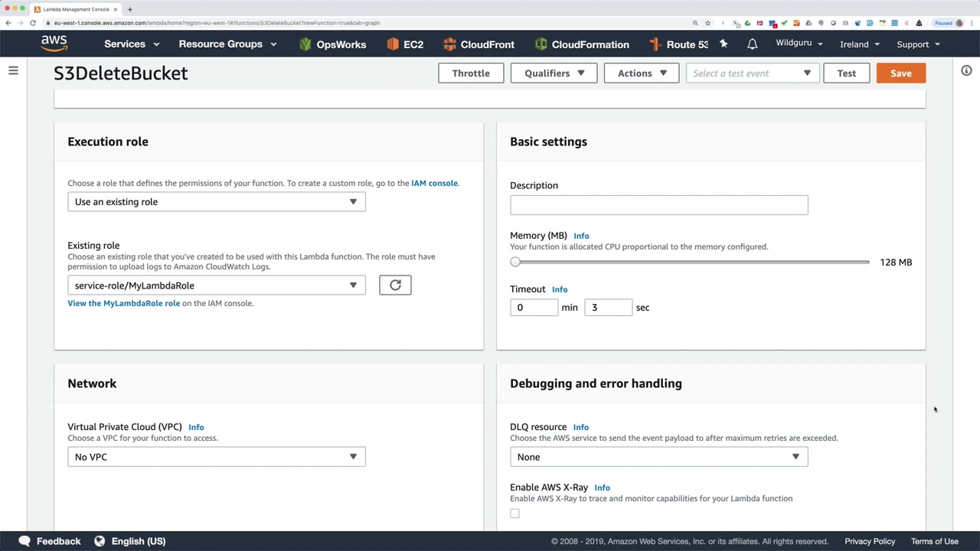Open the CloudFormation shortcut

tap(582, 44)
